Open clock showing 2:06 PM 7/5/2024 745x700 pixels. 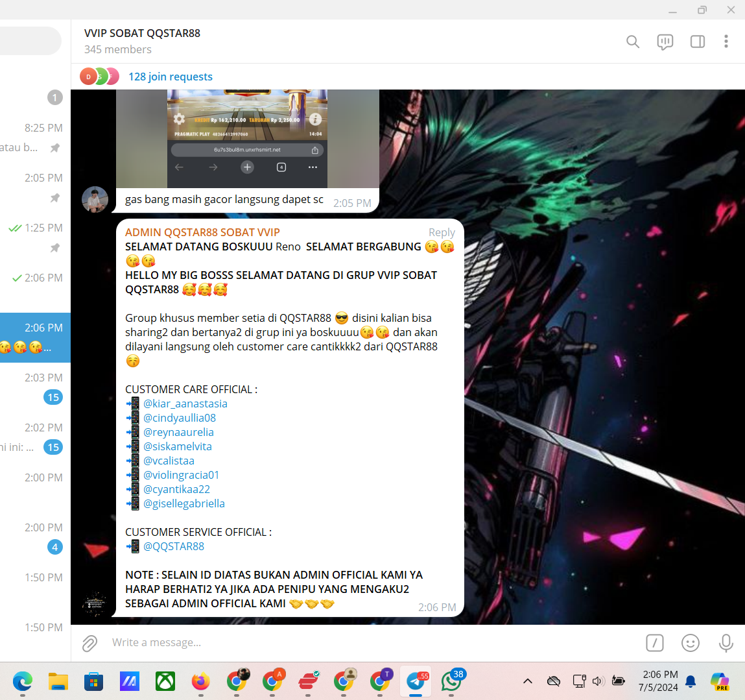[x=659, y=681]
